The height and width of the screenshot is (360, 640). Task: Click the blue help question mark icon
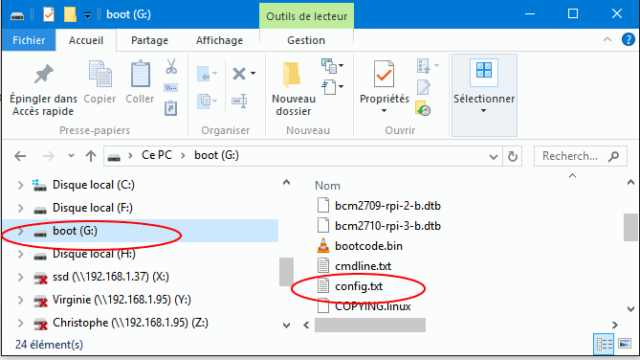coord(628,40)
